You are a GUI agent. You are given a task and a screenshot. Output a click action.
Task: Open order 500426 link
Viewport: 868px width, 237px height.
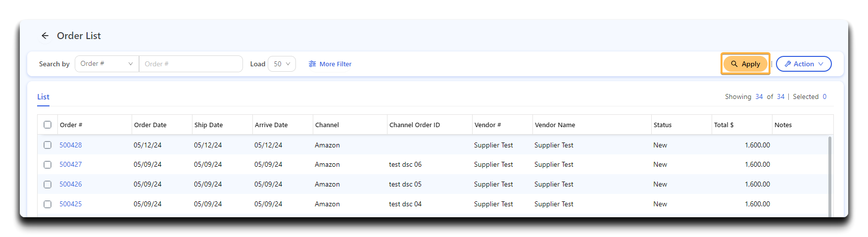[x=71, y=184]
